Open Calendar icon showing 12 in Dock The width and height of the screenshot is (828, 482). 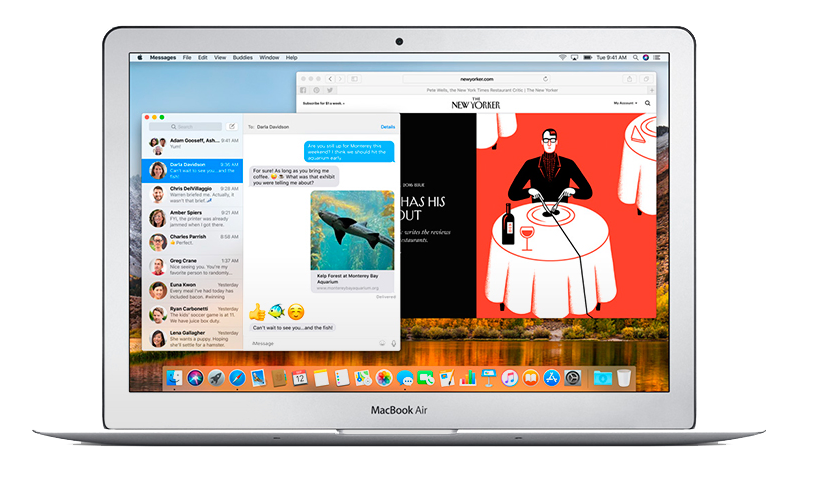pyautogui.click(x=300, y=378)
